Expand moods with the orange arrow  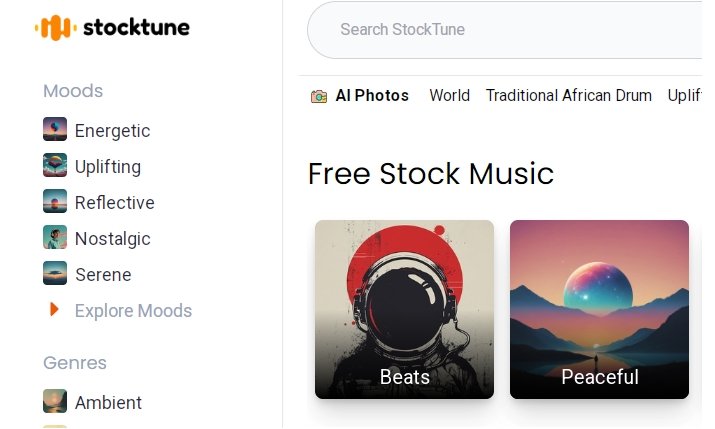(x=54, y=310)
